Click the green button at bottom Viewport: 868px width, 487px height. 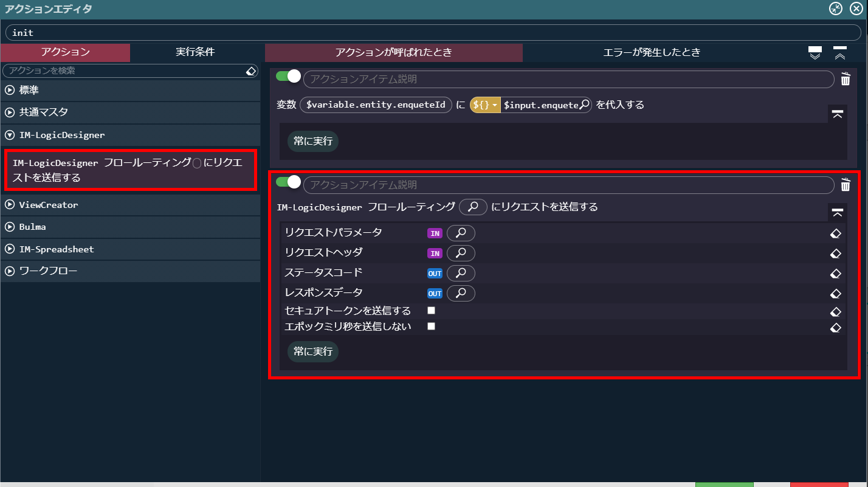[x=724, y=485]
